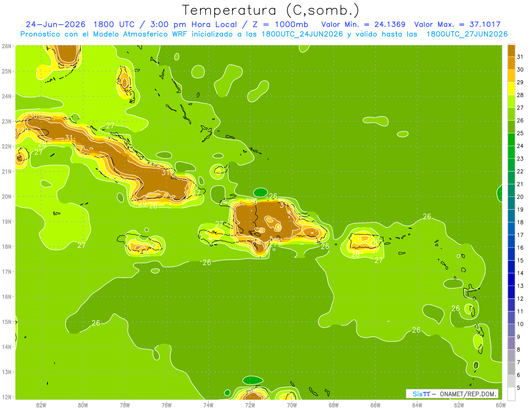
Task: Click the '25N' latitude axis label
Action: coord(7,71)
